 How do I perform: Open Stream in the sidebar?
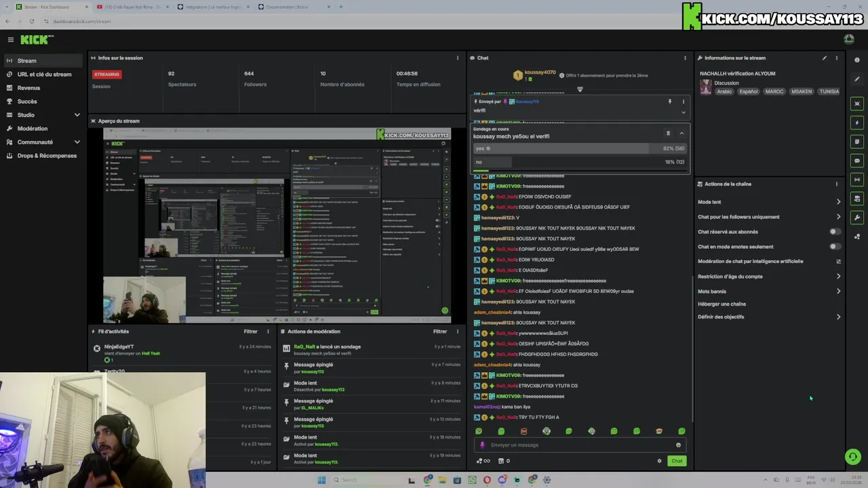(x=43, y=60)
